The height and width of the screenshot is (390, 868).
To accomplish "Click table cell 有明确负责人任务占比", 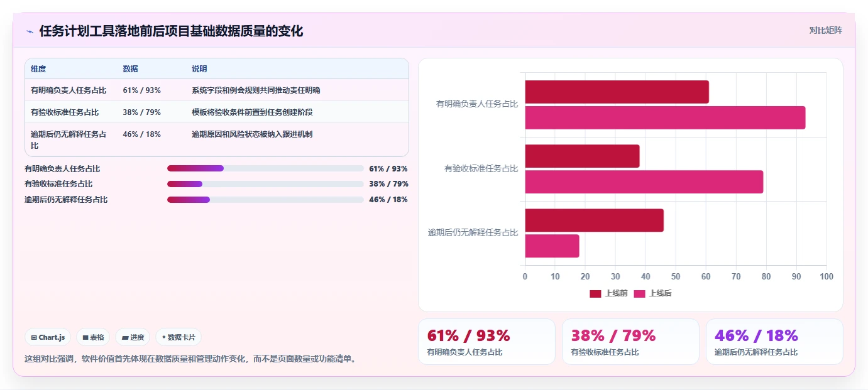I will (x=69, y=90).
